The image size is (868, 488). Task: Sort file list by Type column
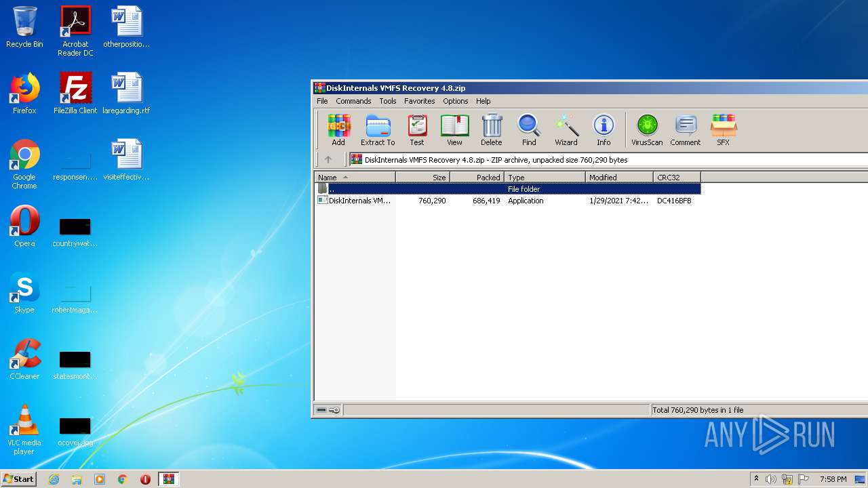[x=545, y=178]
